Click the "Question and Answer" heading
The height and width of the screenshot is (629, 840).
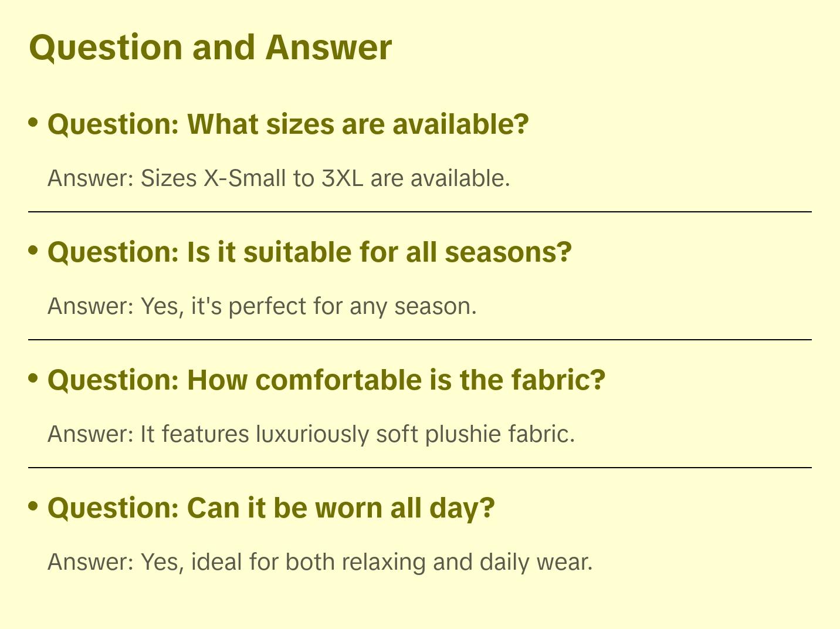coord(210,47)
